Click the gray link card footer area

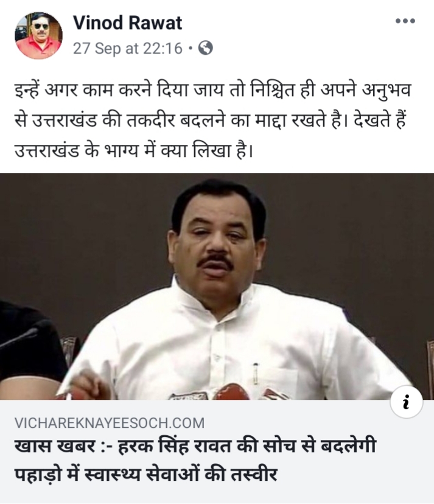coord(217,452)
